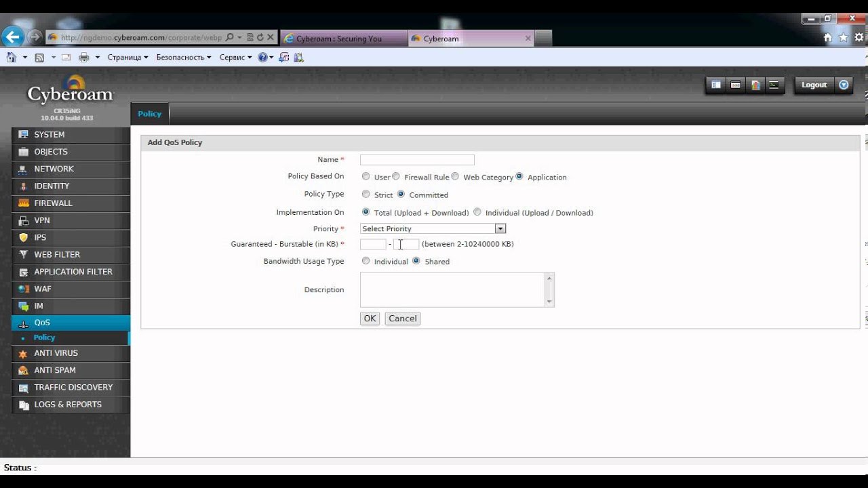Click the Wizard icon in header
868x488 pixels.
coord(735,85)
